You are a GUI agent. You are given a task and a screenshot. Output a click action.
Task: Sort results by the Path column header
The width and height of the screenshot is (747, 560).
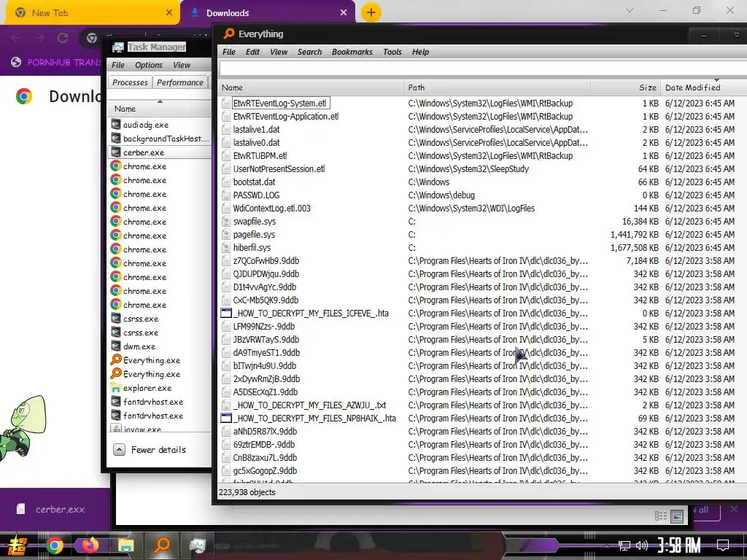coord(497,87)
